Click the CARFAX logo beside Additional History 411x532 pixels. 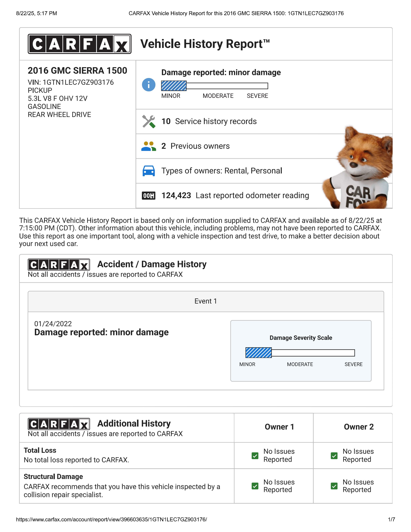pyautogui.click(x=59, y=424)
